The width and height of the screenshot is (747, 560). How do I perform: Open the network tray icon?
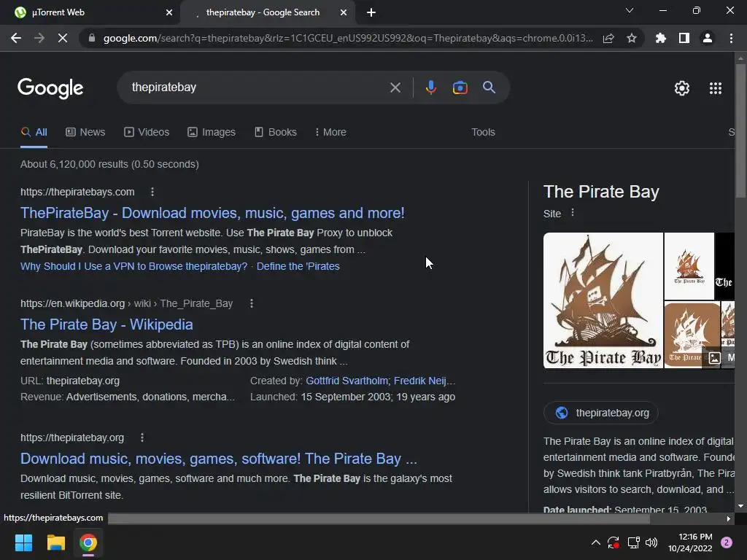coord(633,542)
